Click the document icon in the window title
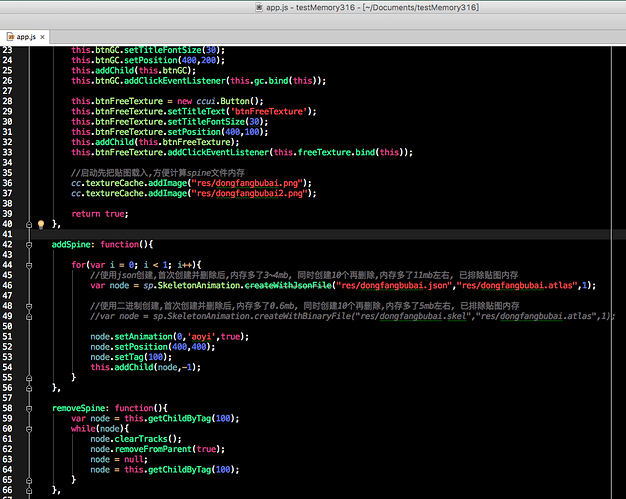The image size is (626, 499). [259, 7]
